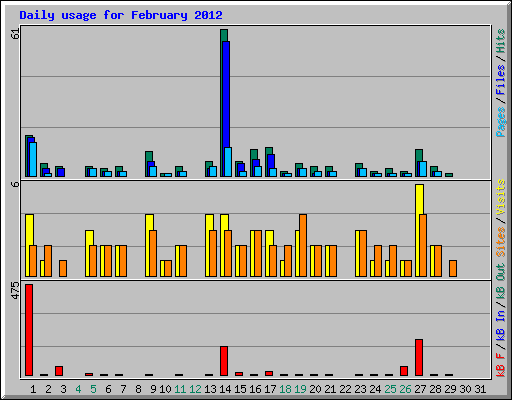512x400 pixels.
Task: Click the red "kB F" legend label
Action: point(501,364)
